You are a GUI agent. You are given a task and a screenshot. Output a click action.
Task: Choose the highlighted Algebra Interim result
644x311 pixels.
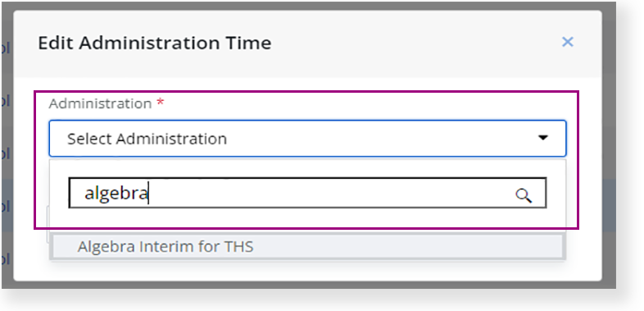[x=307, y=246]
